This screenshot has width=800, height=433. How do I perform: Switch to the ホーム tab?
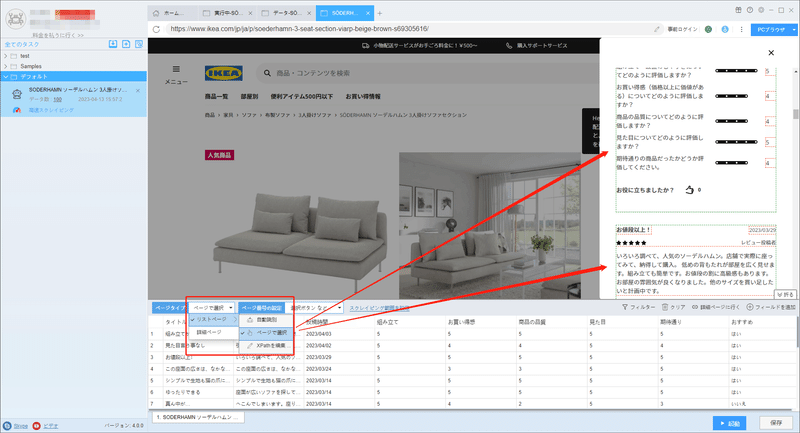172,13
